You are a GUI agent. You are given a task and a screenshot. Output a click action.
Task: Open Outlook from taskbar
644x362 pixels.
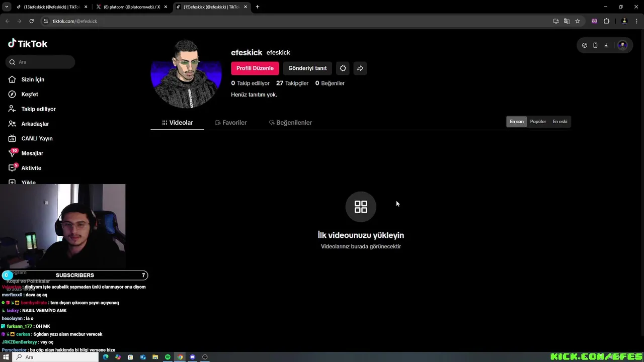pos(143,357)
